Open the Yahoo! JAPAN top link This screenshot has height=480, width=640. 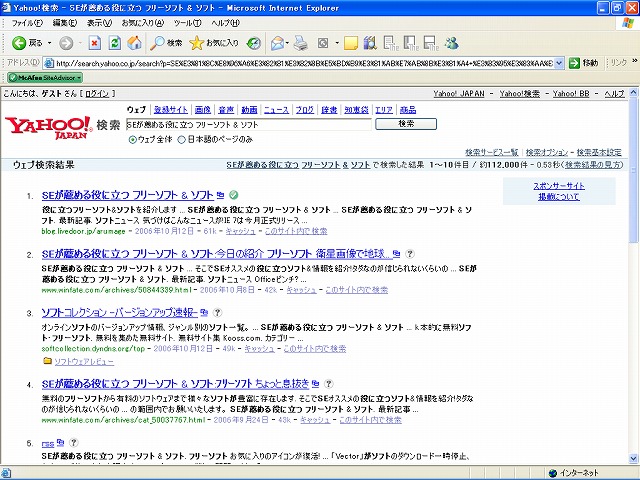pyautogui.click(x=459, y=94)
